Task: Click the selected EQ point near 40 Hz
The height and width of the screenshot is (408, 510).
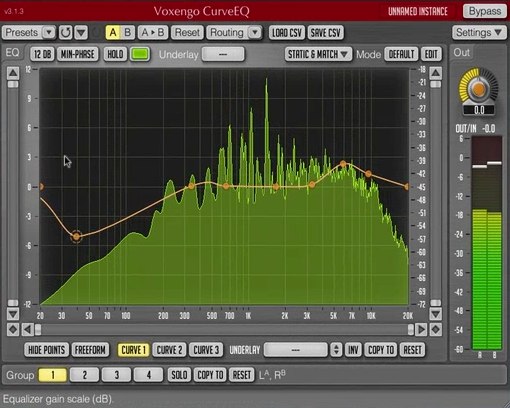Action: tap(76, 237)
